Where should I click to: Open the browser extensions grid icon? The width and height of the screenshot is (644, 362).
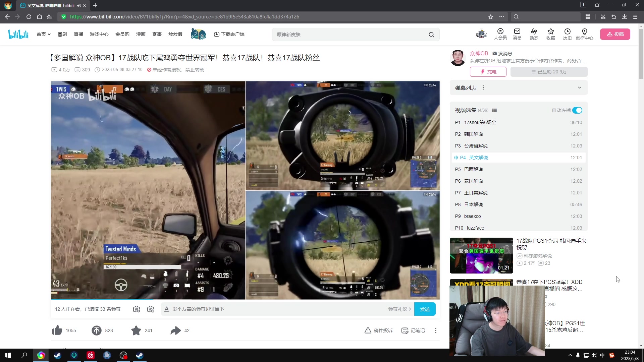coord(588,17)
